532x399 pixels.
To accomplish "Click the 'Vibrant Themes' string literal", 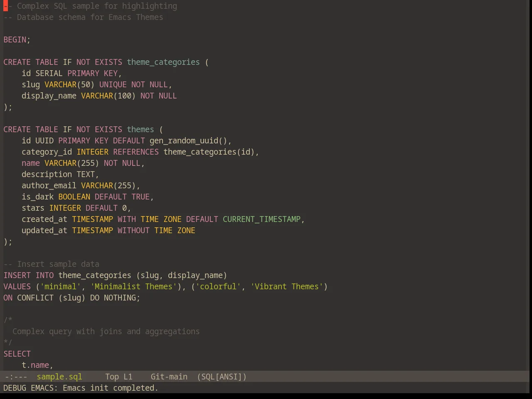I will pos(287,286).
